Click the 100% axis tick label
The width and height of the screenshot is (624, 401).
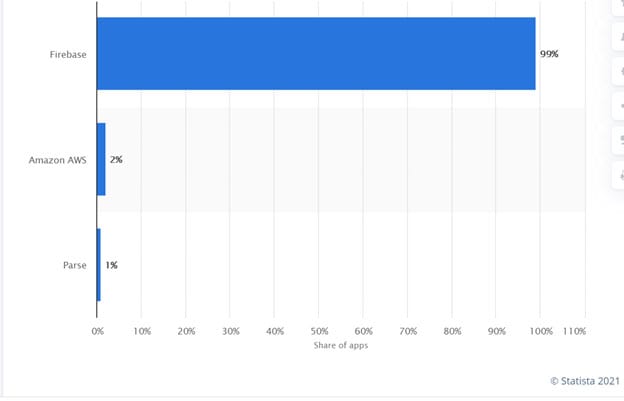[x=541, y=331]
